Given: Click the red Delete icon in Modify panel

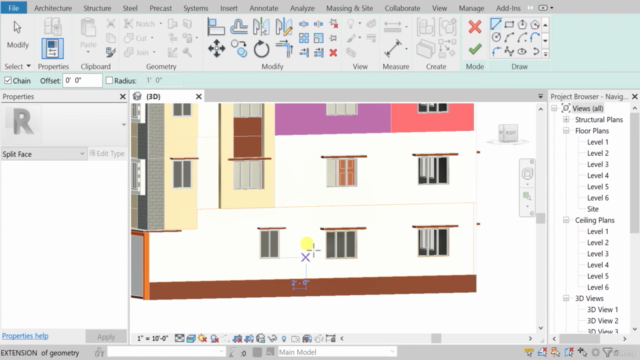Looking at the screenshot, I should click(x=333, y=52).
